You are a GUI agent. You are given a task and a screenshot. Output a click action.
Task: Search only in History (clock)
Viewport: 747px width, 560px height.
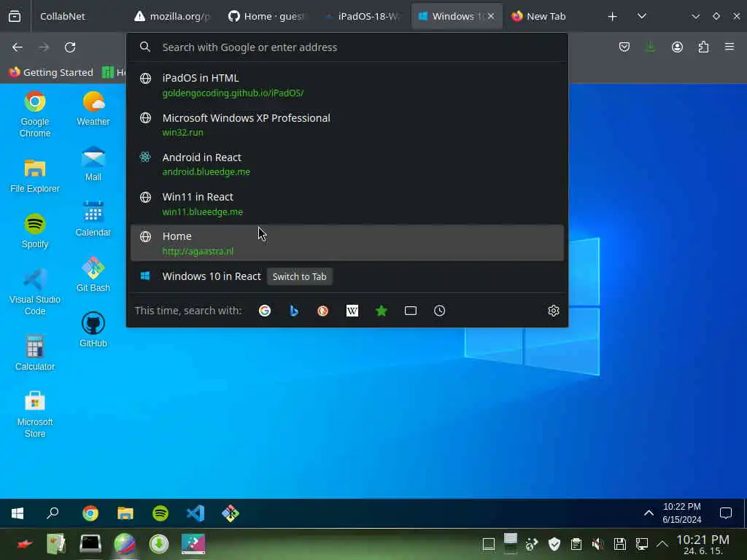440,311
